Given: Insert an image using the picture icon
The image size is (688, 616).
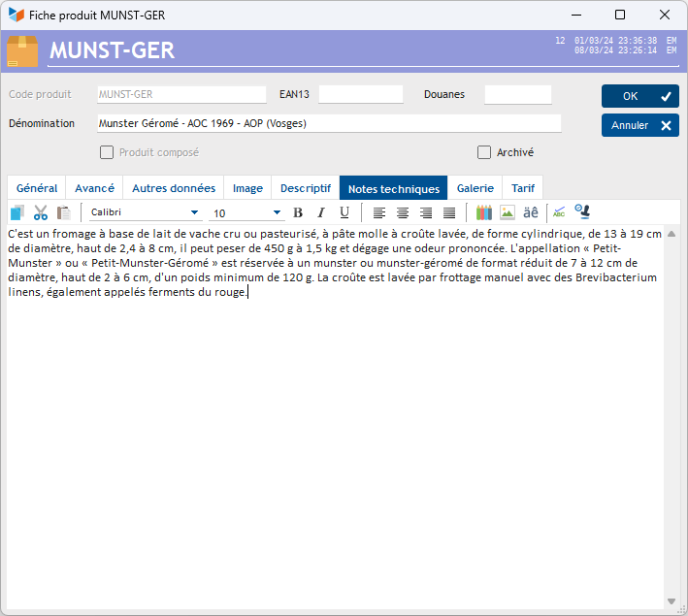Looking at the screenshot, I should (x=508, y=212).
